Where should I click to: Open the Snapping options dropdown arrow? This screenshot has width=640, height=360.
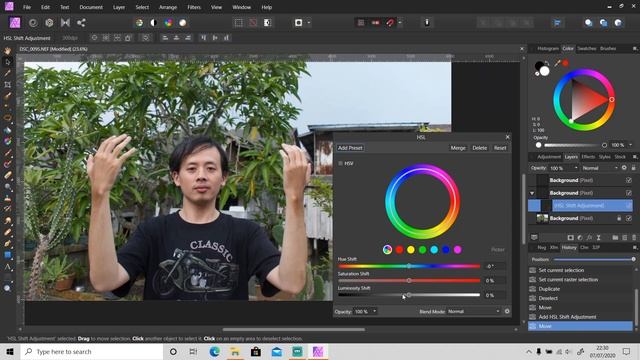pyautogui.click(x=400, y=23)
